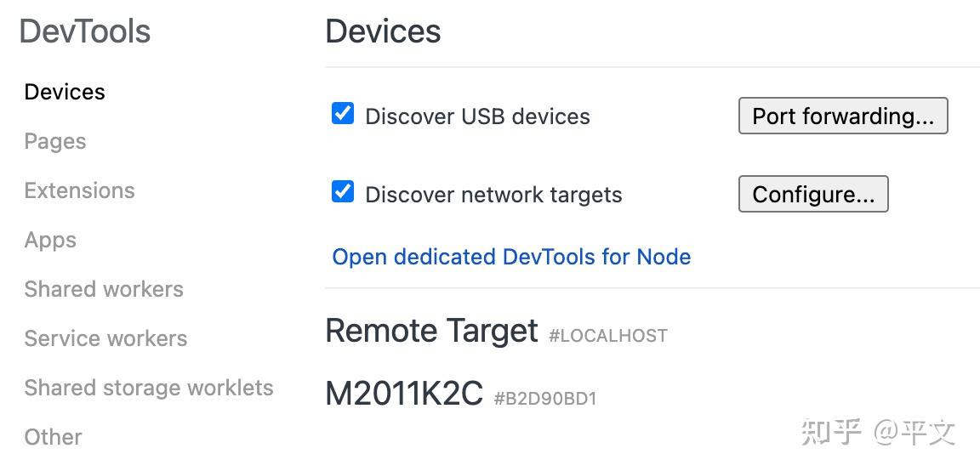The height and width of the screenshot is (471, 980).
Task: Click the #B2D90BD1 device serial
Action: 545,398
